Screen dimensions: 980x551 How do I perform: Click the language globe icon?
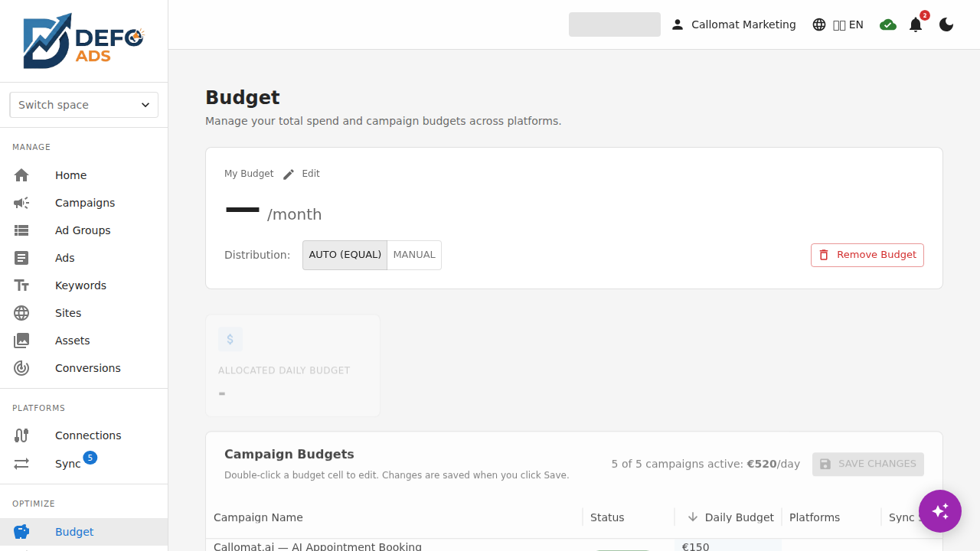[819, 24]
